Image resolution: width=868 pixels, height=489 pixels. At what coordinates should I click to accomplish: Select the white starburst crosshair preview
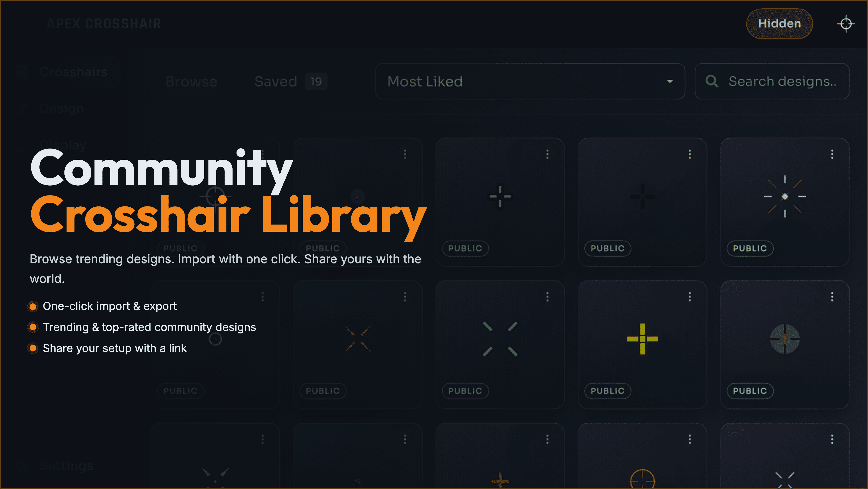785,196
